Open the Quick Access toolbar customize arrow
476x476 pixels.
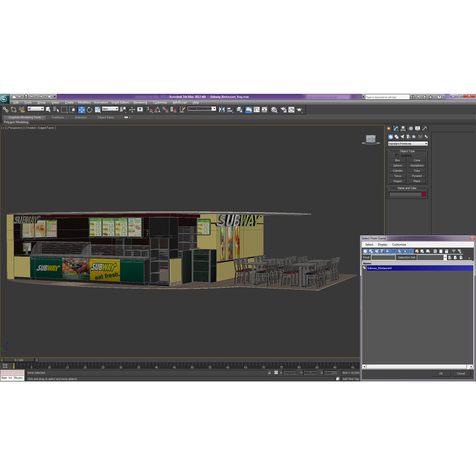(55, 97)
